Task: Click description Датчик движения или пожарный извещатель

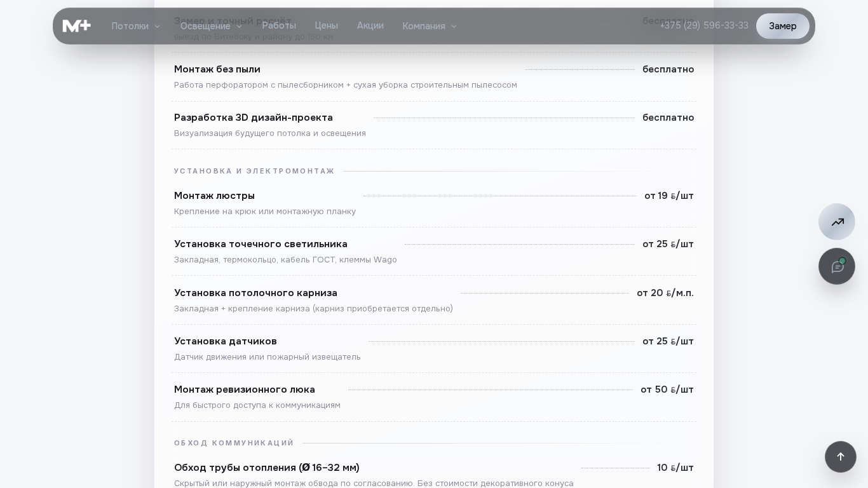Action: pyautogui.click(x=268, y=357)
